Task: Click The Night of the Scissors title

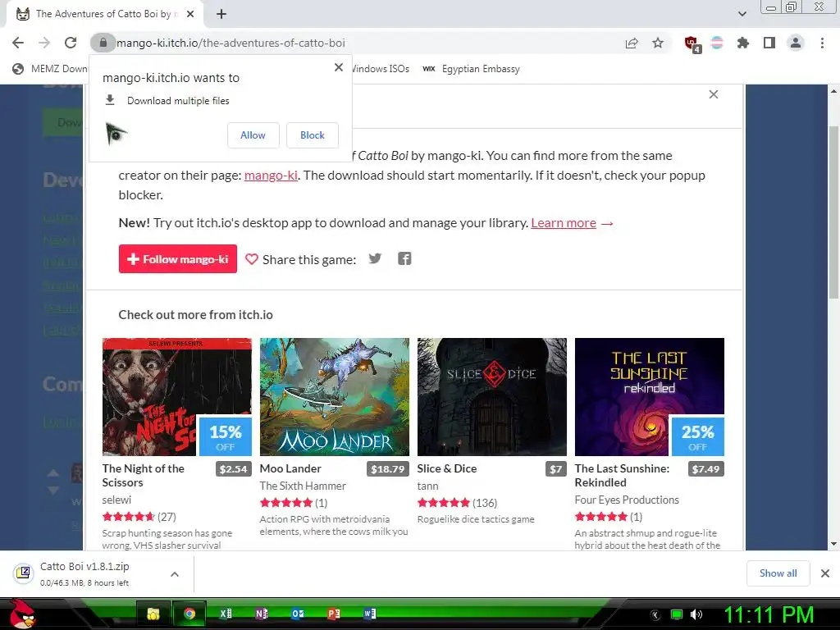Action: pos(143,475)
